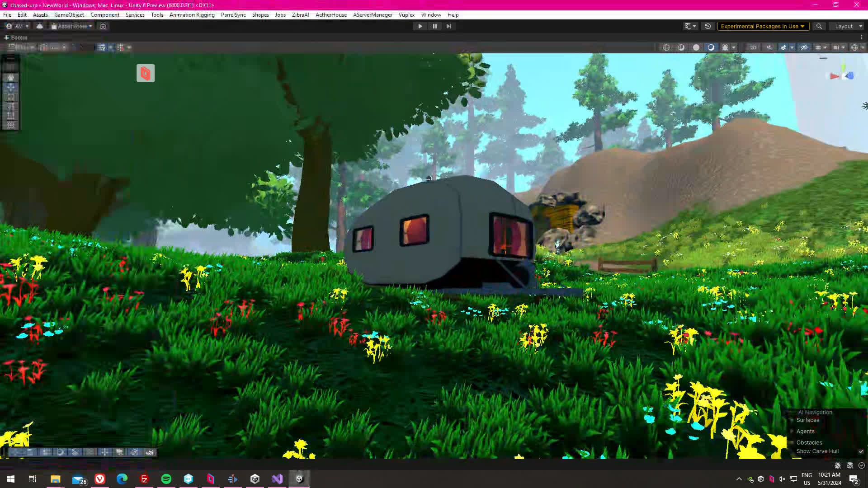Select the Move tool in overlay
The width and height of the screenshot is (868, 488).
coord(11,87)
